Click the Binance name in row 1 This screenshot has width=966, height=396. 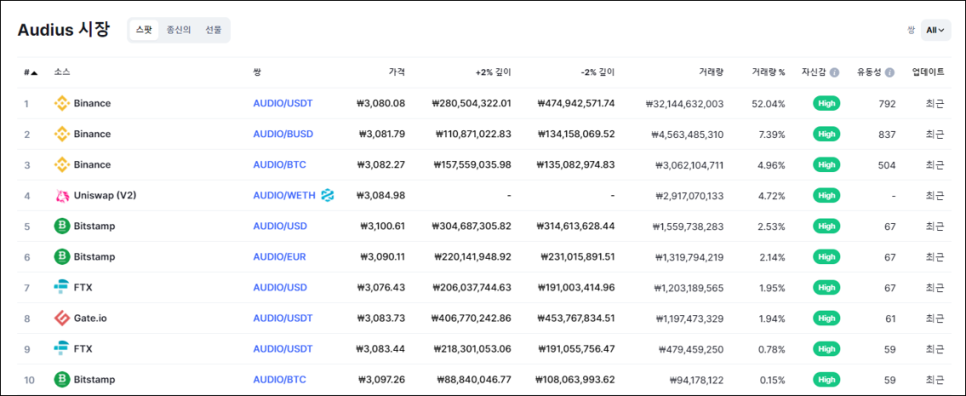click(x=92, y=103)
